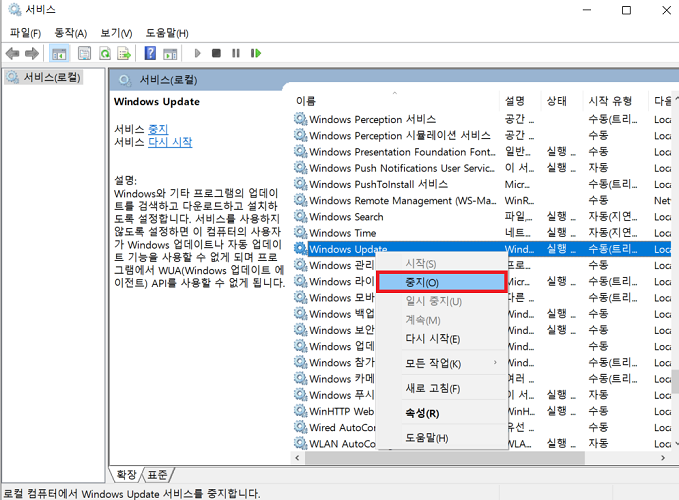This screenshot has width=679, height=500.
Task: Click the horizontal scrollbar thumb
Action: [x=445, y=458]
